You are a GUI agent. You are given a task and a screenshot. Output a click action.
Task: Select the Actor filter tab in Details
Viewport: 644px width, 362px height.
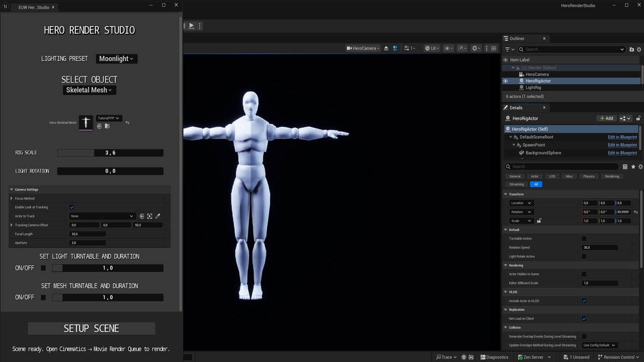pyautogui.click(x=534, y=176)
